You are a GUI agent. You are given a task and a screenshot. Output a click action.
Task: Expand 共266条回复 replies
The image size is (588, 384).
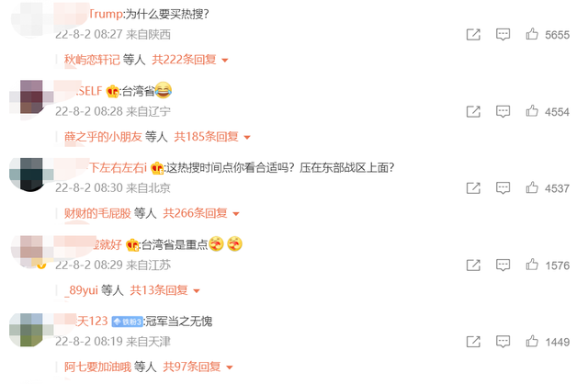(x=200, y=213)
